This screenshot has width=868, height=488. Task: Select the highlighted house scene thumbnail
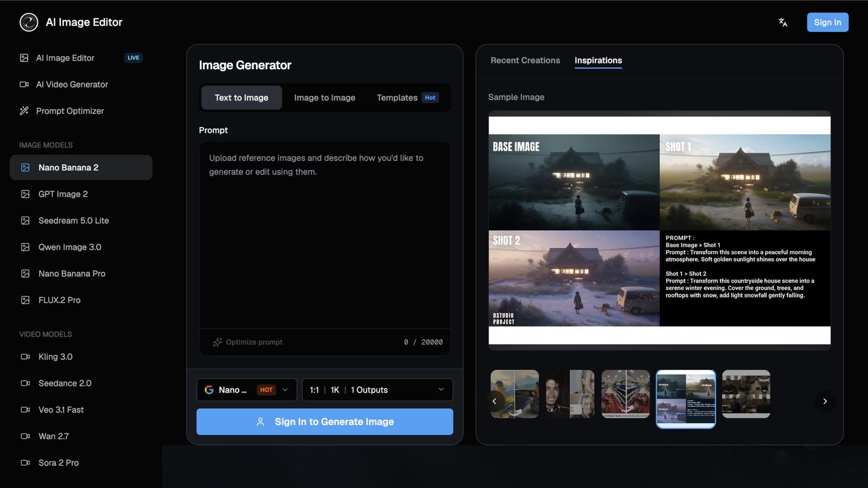pos(686,399)
